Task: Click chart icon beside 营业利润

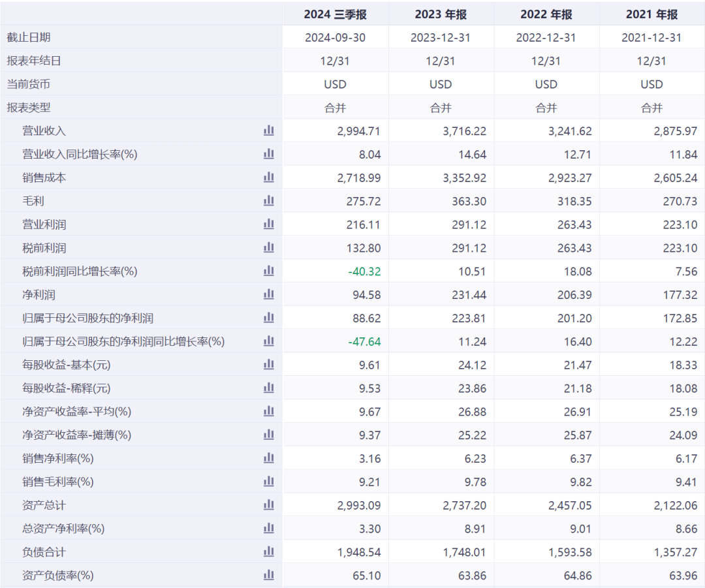Action: click(268, 224)
